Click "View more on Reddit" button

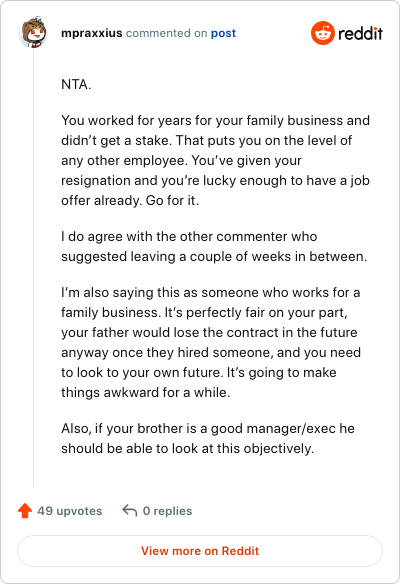[x=200, y=551]
